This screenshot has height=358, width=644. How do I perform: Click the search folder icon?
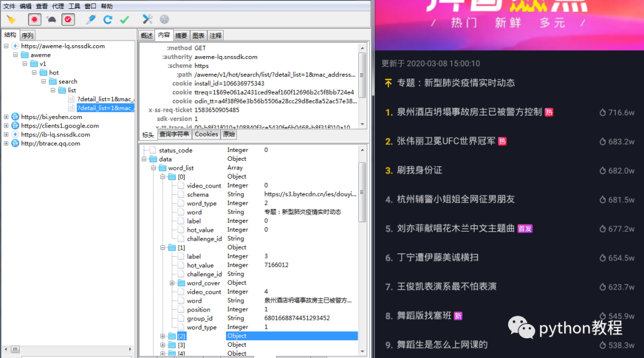click(52, 81)
